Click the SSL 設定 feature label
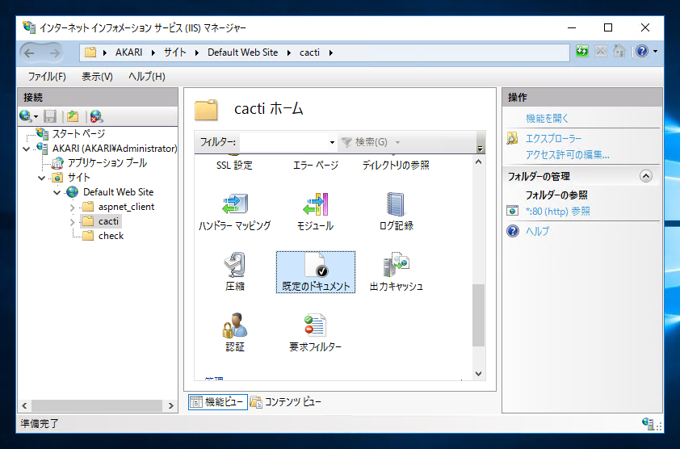 pyautogui.click(x=234, y=165)
